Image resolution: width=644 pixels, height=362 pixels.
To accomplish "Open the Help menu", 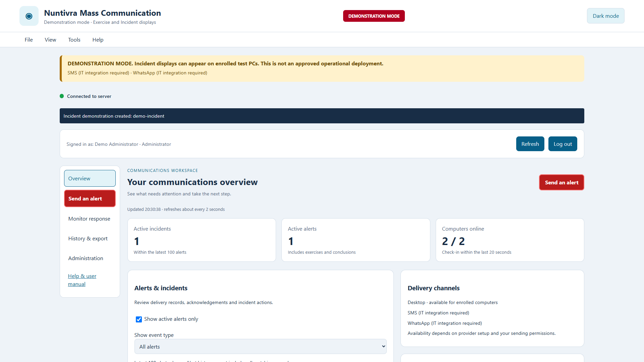I will [x=98, y=40].
